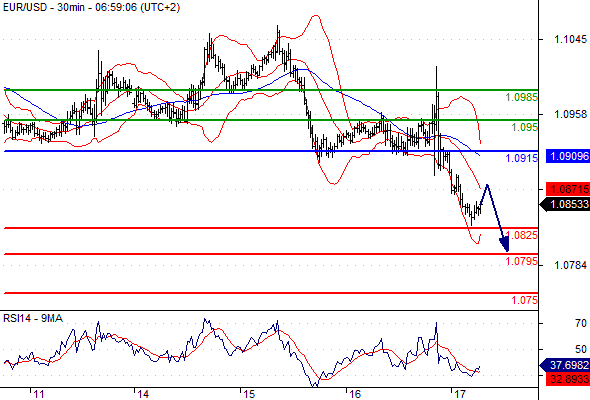This screenshot has height=400, width=590.
Task: Select the 1.0795 red support label
Action: point(522,261)
